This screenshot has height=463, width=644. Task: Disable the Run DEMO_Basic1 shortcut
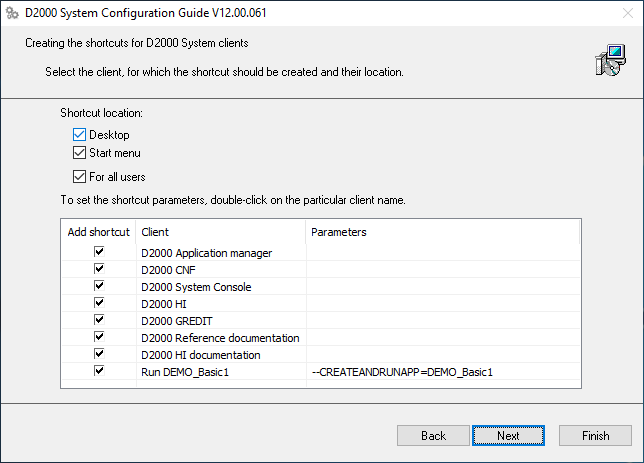(99, 371)
